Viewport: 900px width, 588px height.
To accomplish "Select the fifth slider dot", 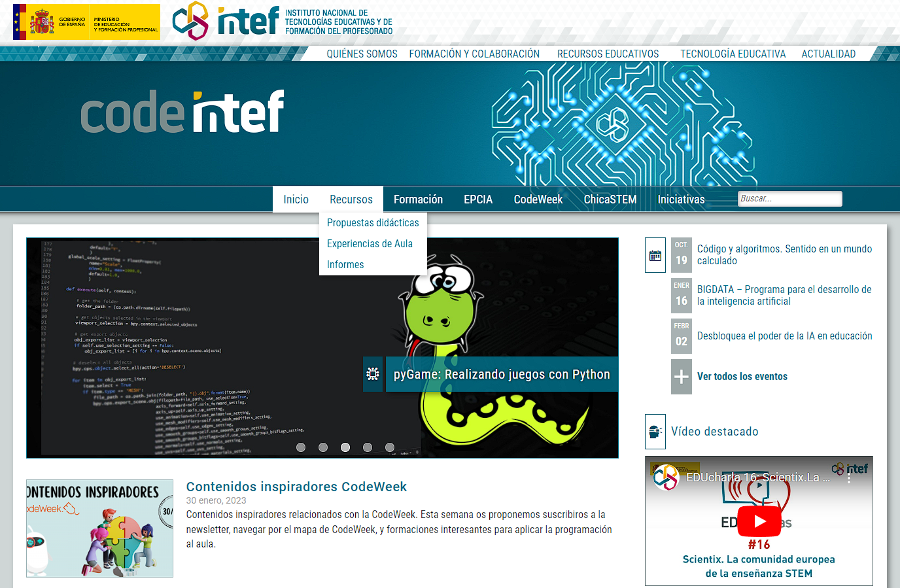I will (x=390, y=447).
